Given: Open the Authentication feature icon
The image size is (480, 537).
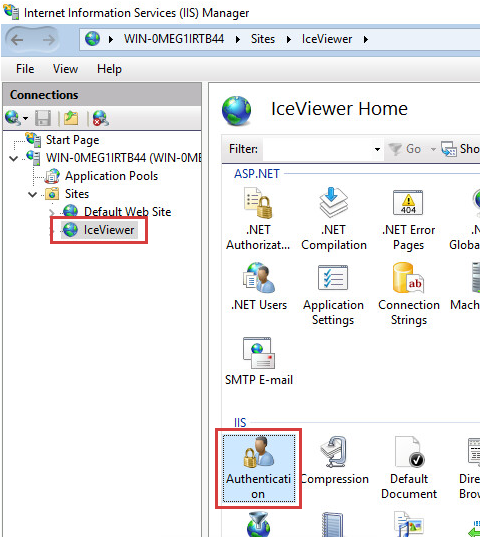Looking at the screenshot, I should [258, 468].
